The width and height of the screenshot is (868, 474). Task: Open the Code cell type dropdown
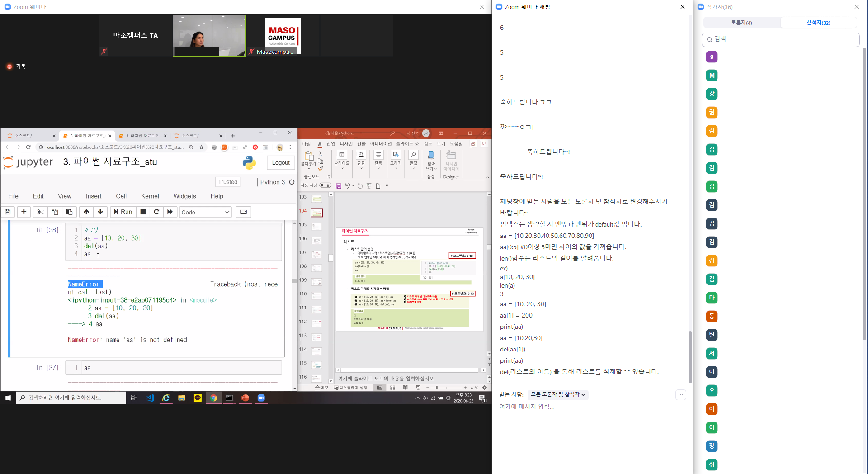[x=206, y=212]
